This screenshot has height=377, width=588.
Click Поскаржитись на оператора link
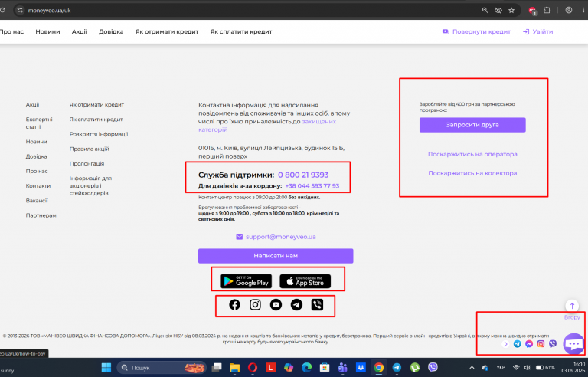pos(472,154)
